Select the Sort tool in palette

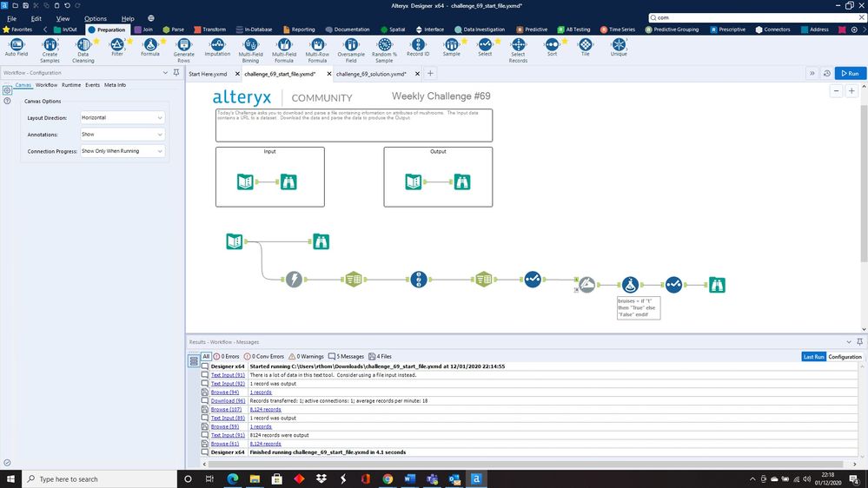552,48
